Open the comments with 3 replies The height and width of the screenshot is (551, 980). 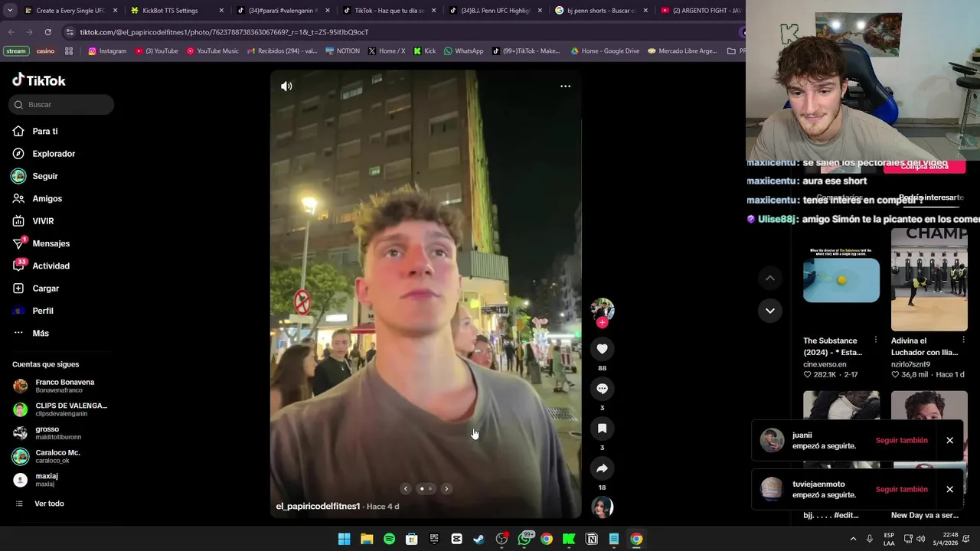coord(602,389)
